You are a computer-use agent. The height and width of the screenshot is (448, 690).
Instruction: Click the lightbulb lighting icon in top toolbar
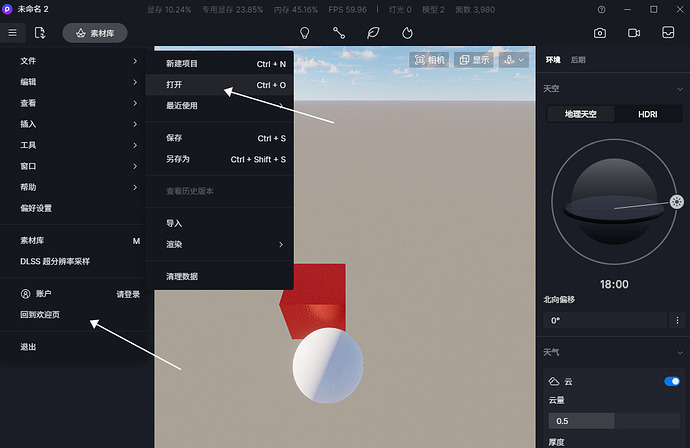[x=305, y=33]
